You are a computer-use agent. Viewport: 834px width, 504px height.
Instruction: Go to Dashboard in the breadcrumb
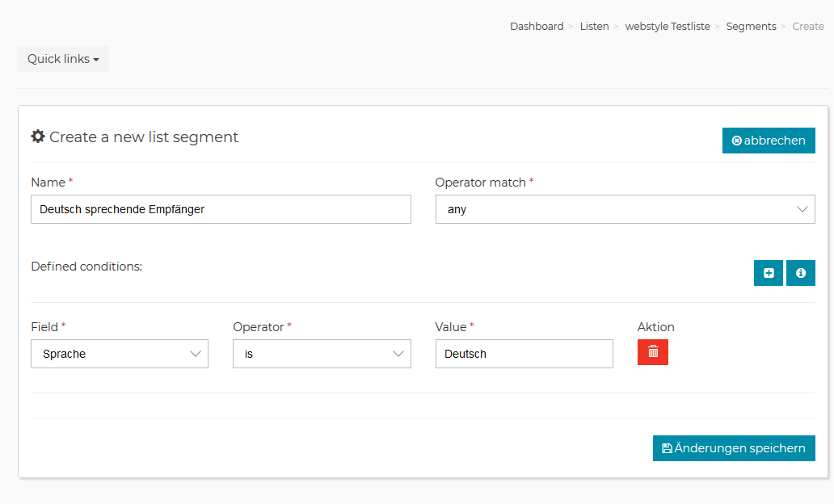[x=537, y=27]
